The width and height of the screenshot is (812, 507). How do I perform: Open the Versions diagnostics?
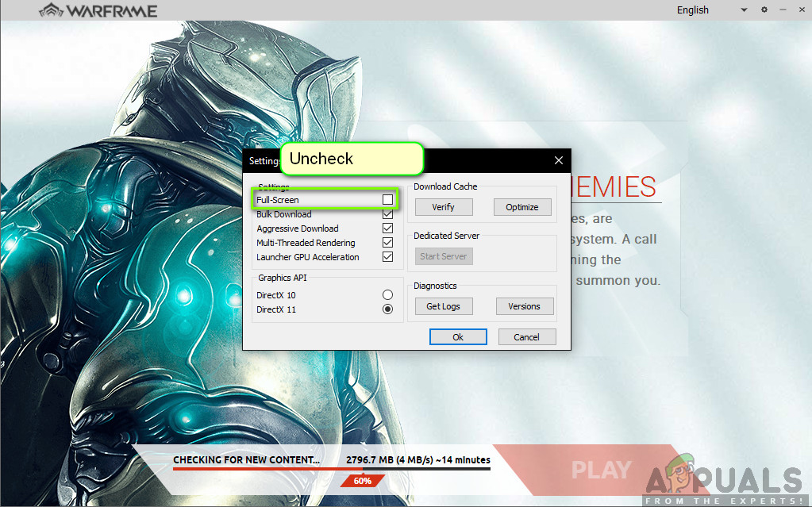point(525,305)
